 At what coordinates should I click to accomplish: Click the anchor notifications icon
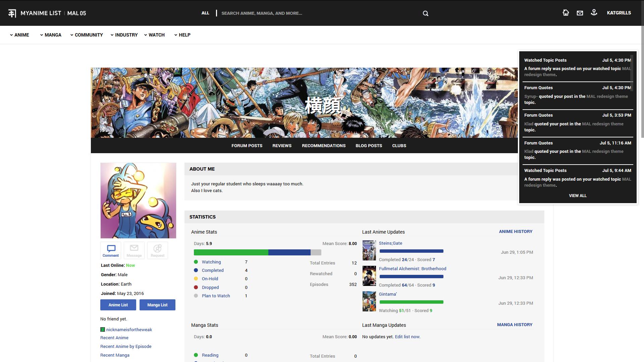coord(594,13)
